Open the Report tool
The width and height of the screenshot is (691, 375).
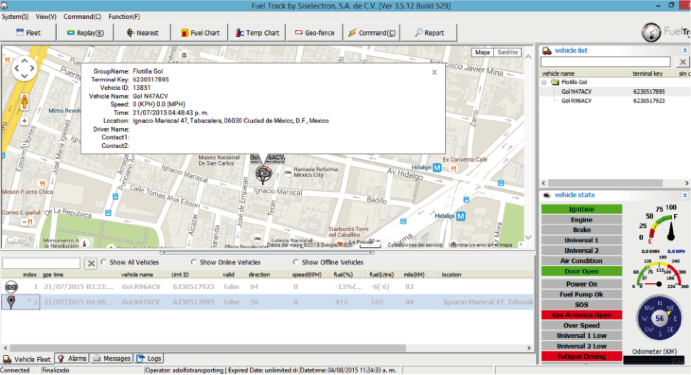[x=429, y=33]
